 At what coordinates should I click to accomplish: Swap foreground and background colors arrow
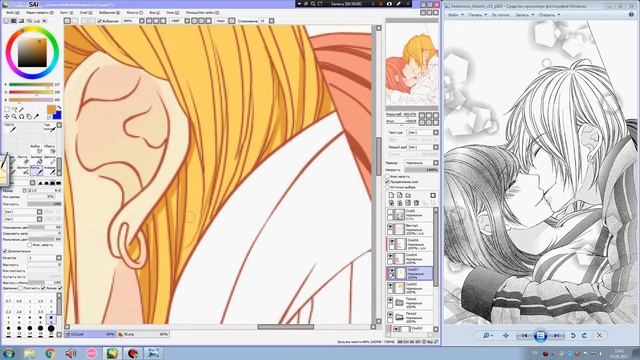(x=59, y=107)
